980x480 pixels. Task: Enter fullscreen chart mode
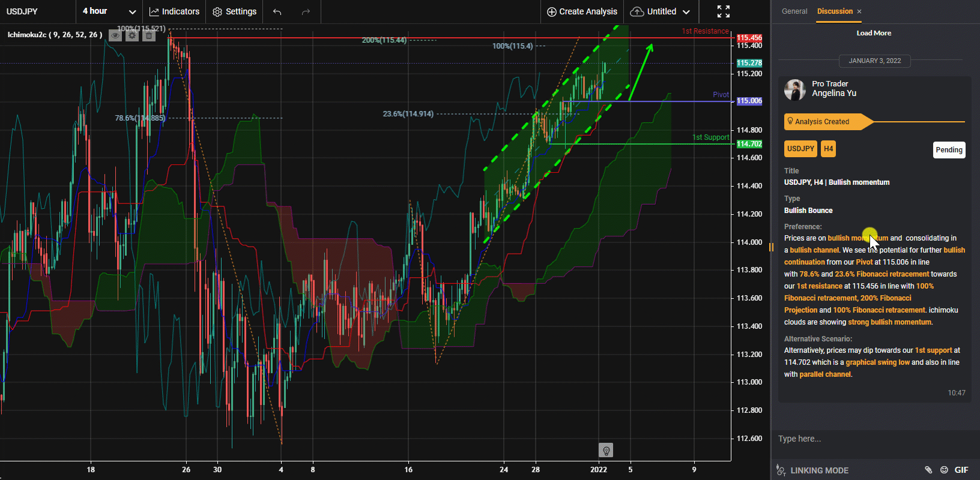tap(723, 11)
